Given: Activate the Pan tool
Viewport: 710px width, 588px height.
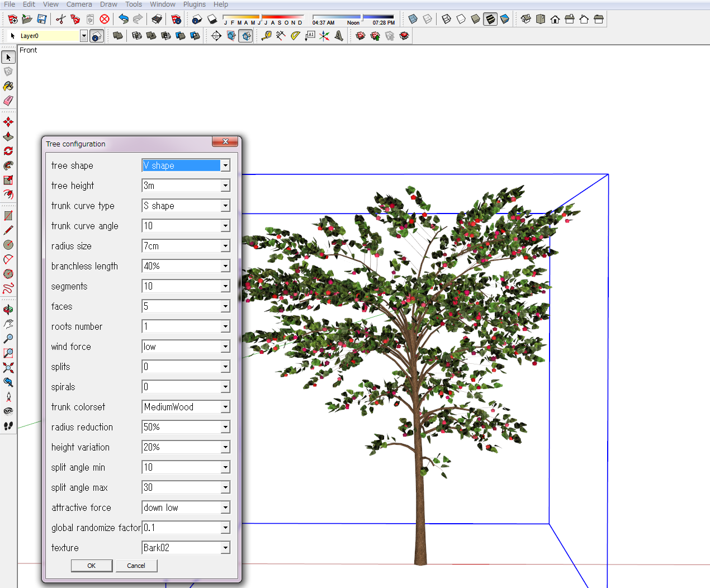Looking at the screenshot, I should [8, 324].
